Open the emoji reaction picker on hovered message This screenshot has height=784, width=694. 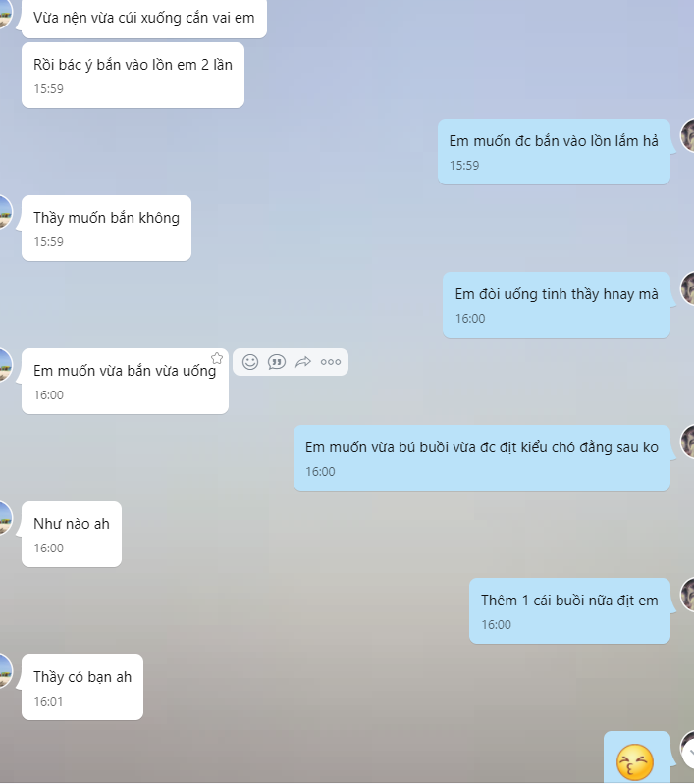250,361
